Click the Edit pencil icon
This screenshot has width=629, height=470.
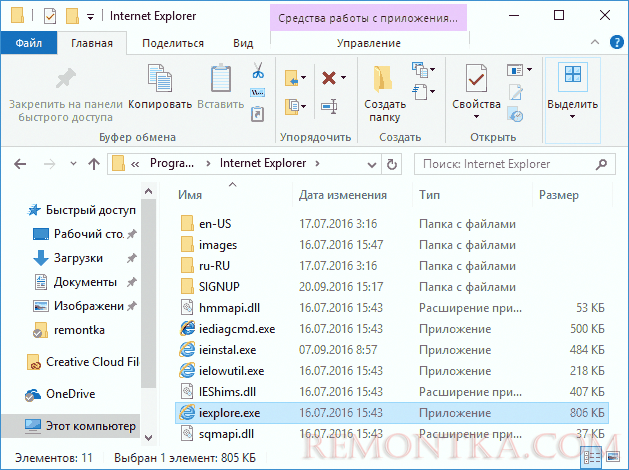click(x=516, y=92)
